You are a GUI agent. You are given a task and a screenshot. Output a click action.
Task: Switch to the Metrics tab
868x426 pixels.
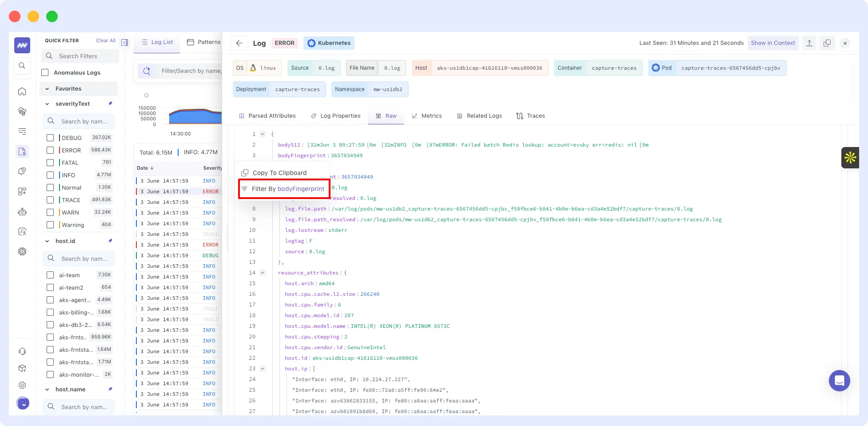[426, 116]
